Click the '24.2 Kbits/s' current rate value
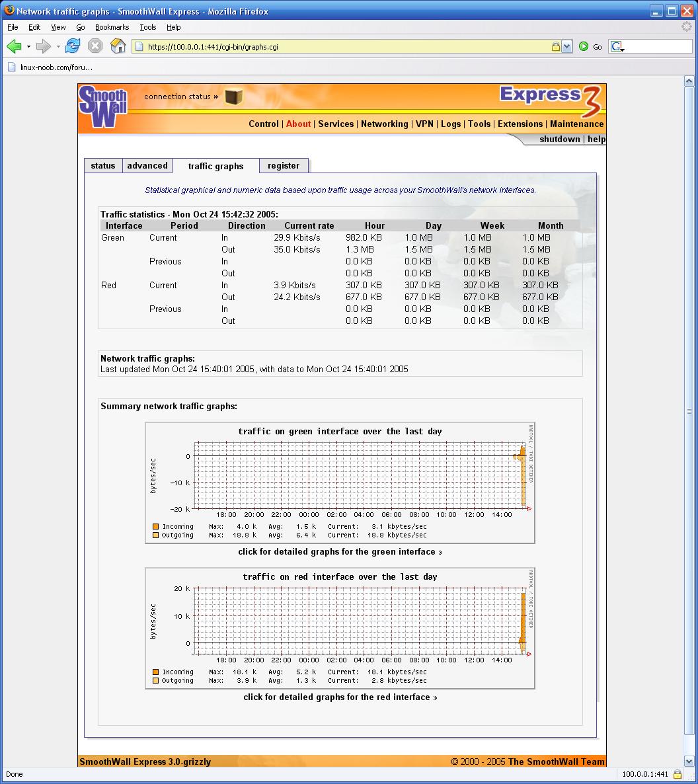This screenshot has width=698, height=784. pyautogui.click(x=297, y=297)
